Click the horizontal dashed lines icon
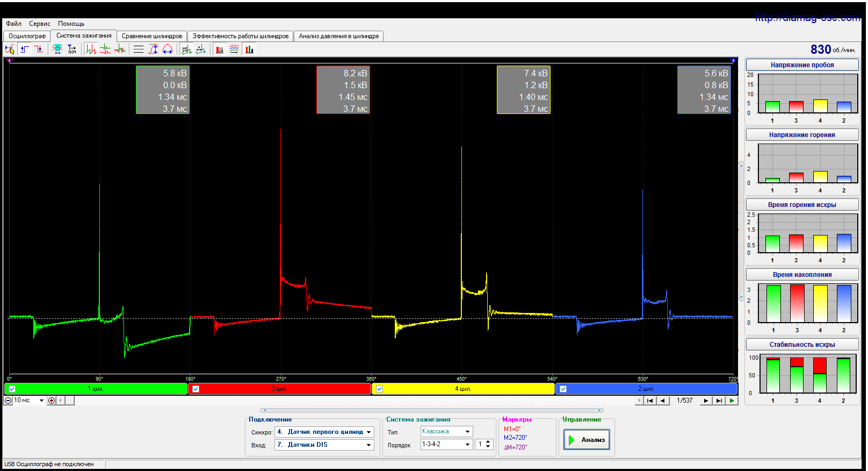Viewport: 868px width, 471px height. tap(139, 49)
